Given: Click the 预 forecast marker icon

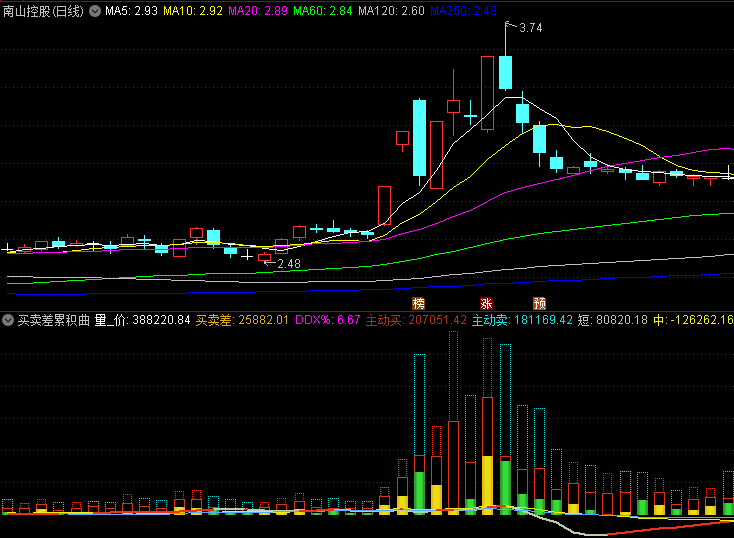Looking at the screenshot, I should [x=539, y=302].
